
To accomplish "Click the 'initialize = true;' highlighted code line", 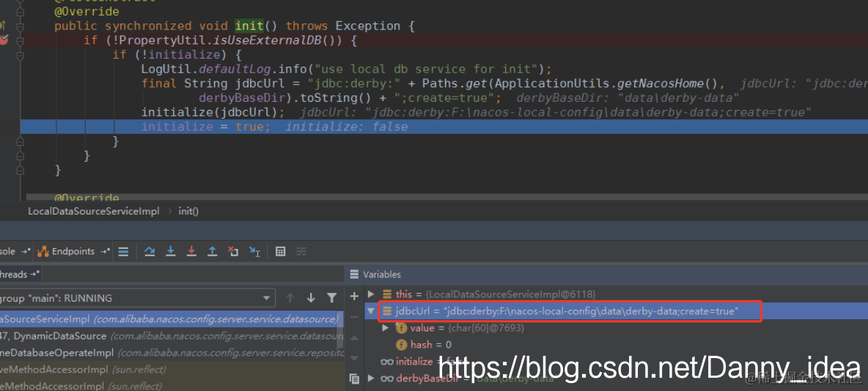I will [x=444, y=127].
